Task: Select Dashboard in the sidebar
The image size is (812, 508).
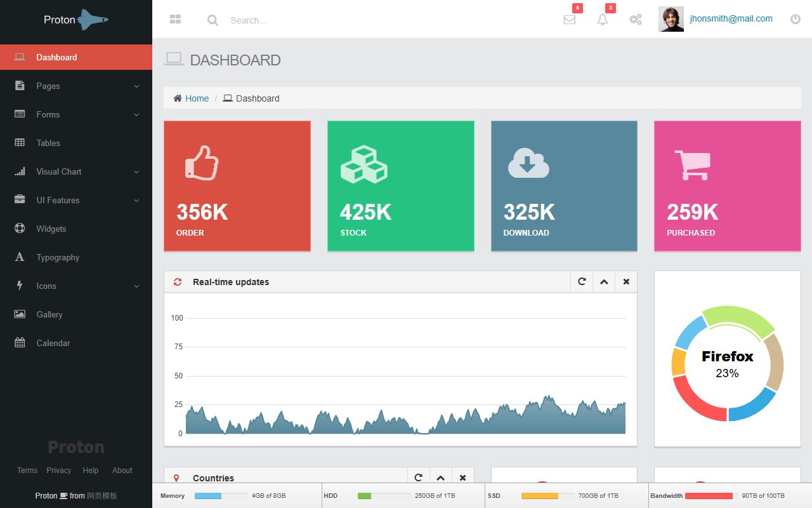Action: click(x=76, y=57)
